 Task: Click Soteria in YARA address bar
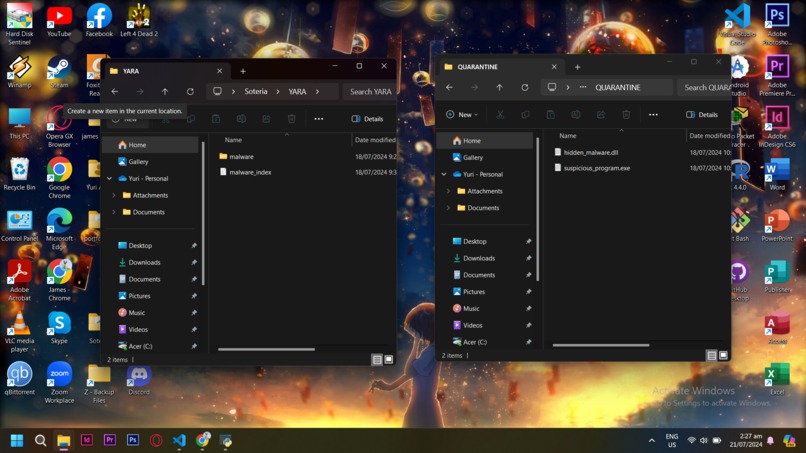pyautogui.click(x=255, y=92)
